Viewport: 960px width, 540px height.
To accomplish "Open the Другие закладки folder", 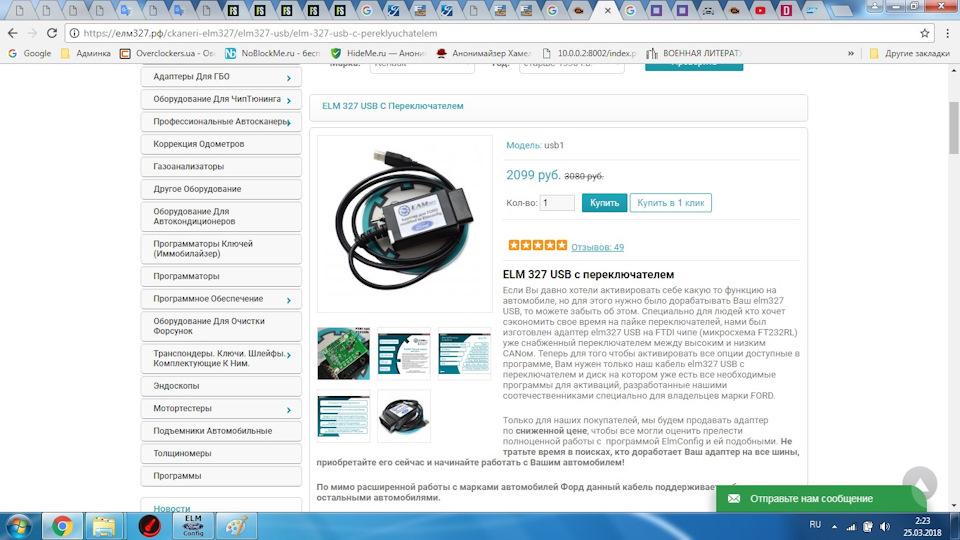I will click(910, 53).
